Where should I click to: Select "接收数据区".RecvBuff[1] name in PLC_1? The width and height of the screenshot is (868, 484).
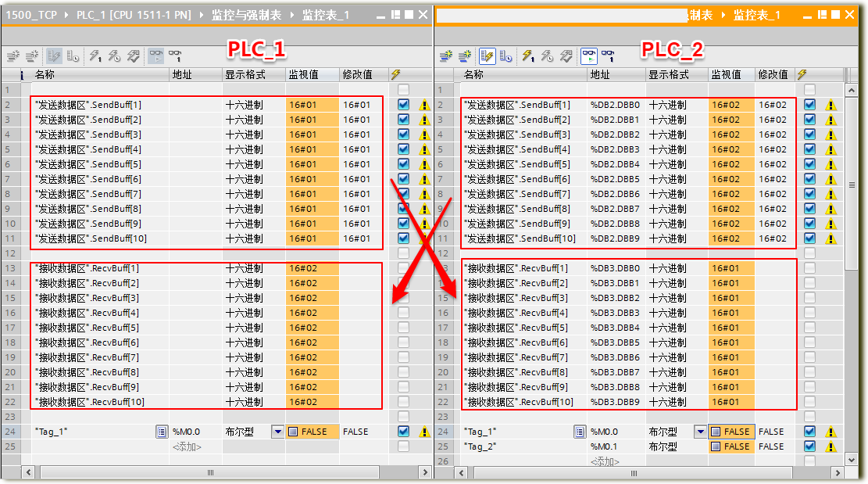(87, 268)
